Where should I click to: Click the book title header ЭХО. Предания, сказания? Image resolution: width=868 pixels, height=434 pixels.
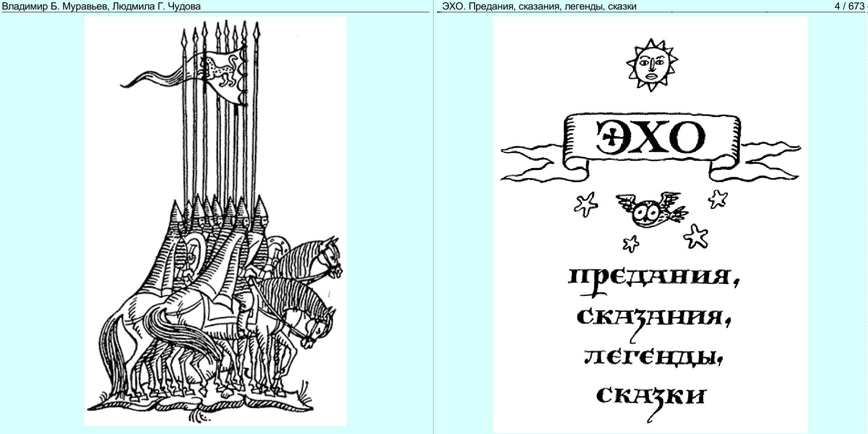pyautogui.click(x=500, y=6)
